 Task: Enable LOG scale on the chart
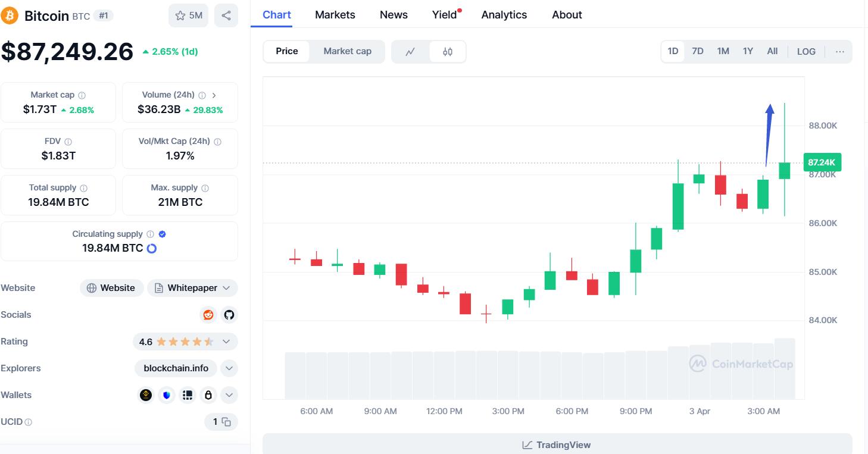(806, 52)
